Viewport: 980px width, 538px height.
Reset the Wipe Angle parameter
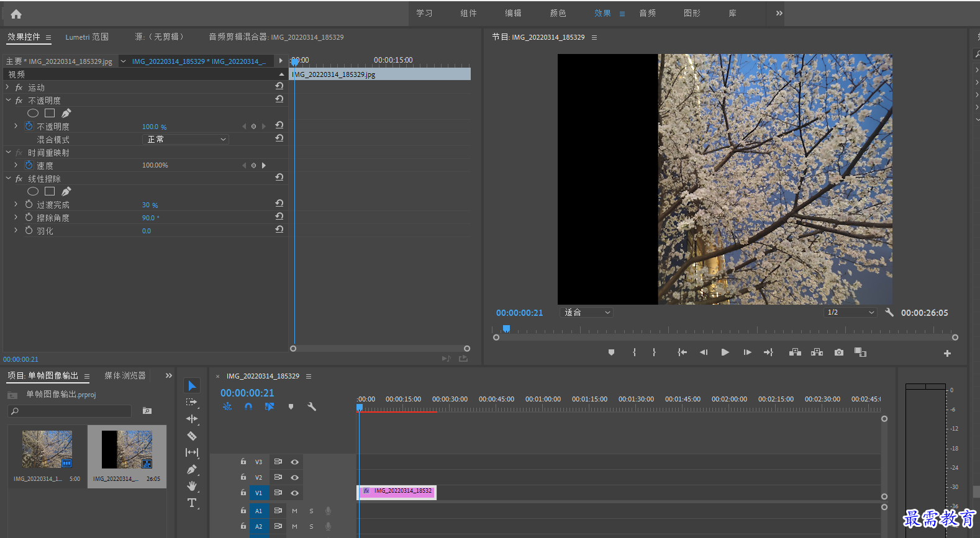click(279, 217)
